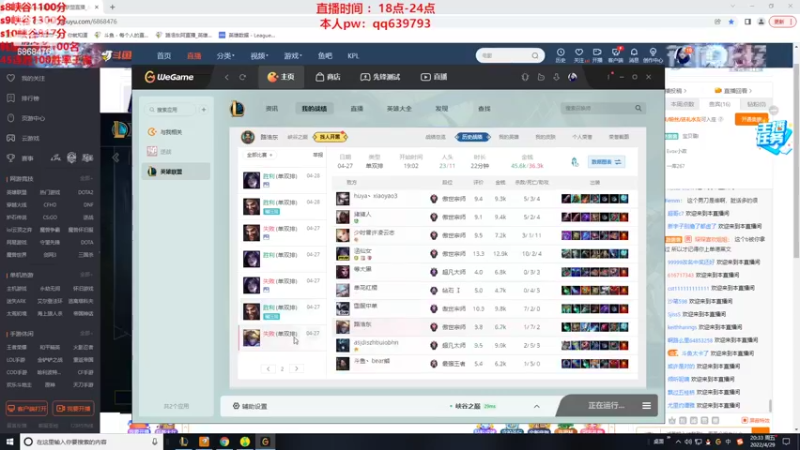Screen dimensions: 800x450
Task: Bookmark the page with Chrome's star icon
Action: coord(731,22)
